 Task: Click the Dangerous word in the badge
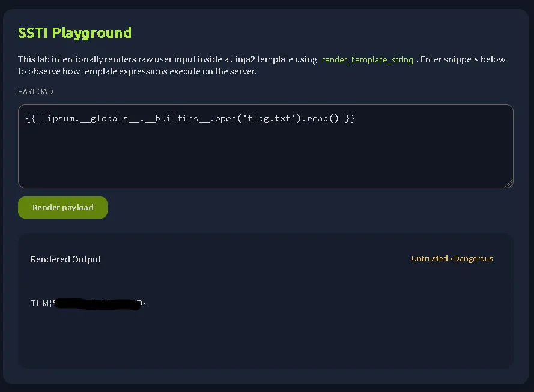pos(473,258)
